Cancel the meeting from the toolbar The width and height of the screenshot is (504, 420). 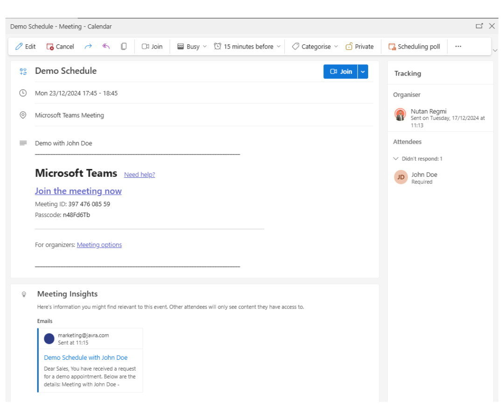pos(60,47)
